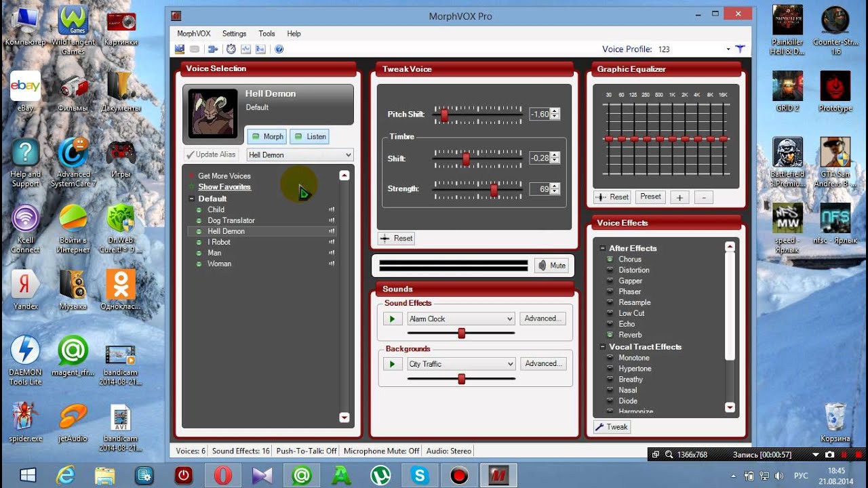Open the Yandex desktop shortcut
The height and width of the screenshot is (488, 868).
click(25, 290)
